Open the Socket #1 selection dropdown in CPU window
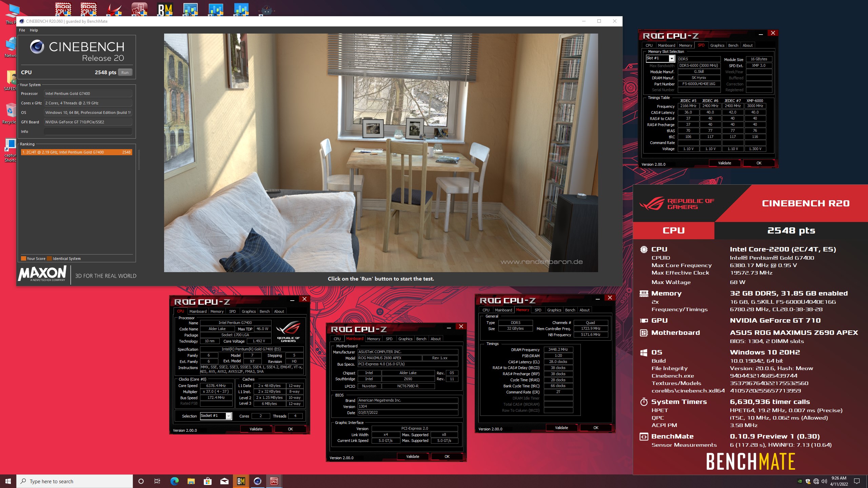Viewport: 868px width, 488px height. pyautogui.click(x=229, y=416)
